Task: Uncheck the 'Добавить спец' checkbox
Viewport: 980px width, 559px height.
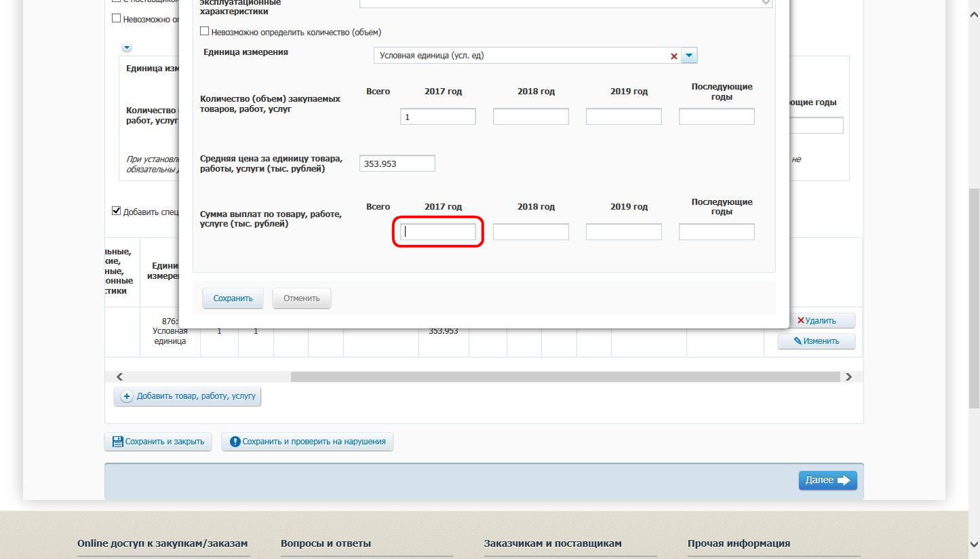Action: (x=116, y=211)
